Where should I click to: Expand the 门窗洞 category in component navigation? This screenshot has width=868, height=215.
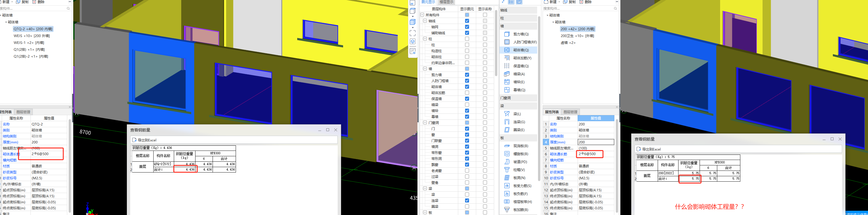coord(518,98)
